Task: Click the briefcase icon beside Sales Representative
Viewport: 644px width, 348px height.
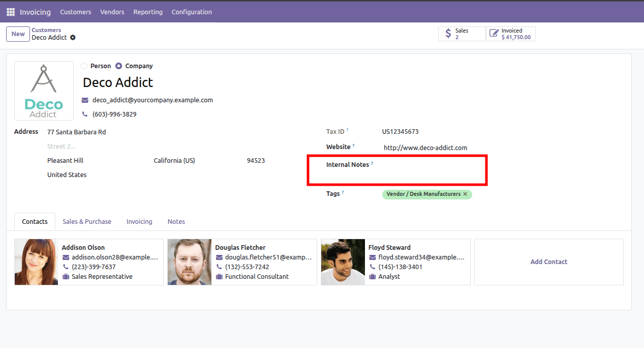Action: (66, 276)
